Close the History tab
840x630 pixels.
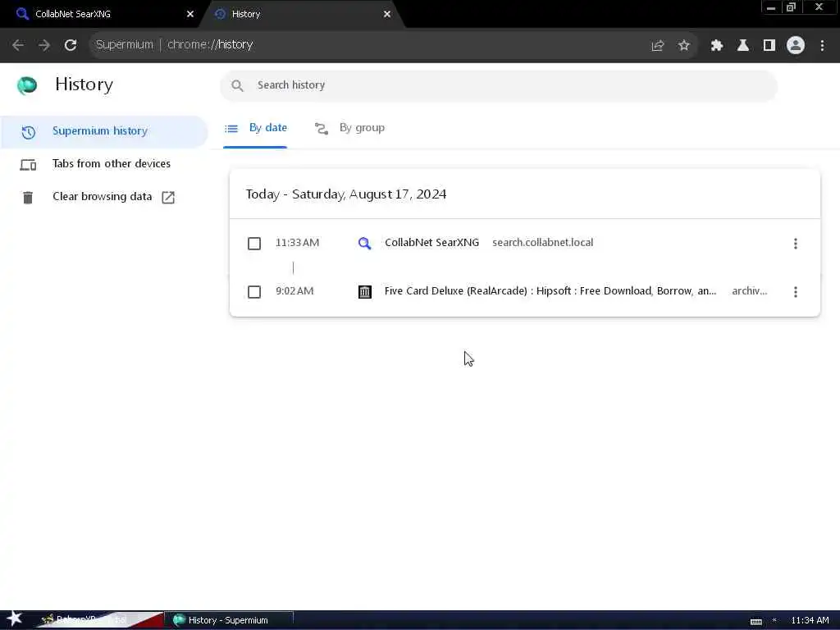coord(387,14)
